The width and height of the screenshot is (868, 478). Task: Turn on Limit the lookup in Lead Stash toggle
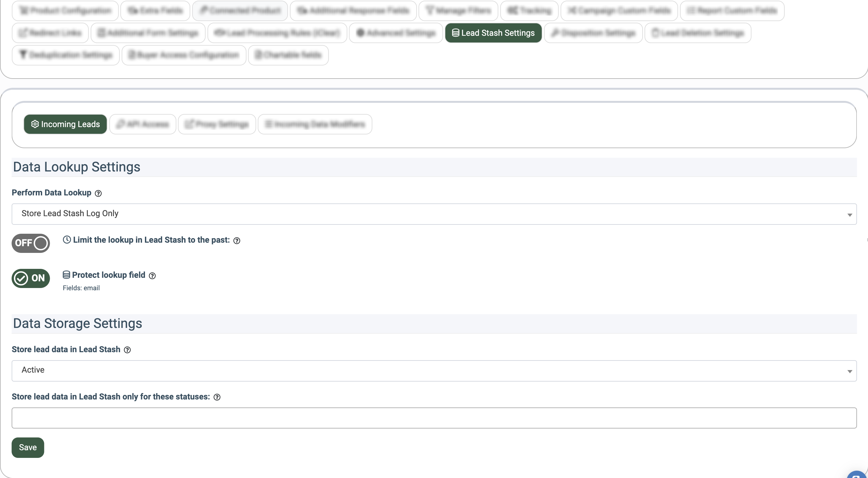[31, 243]
